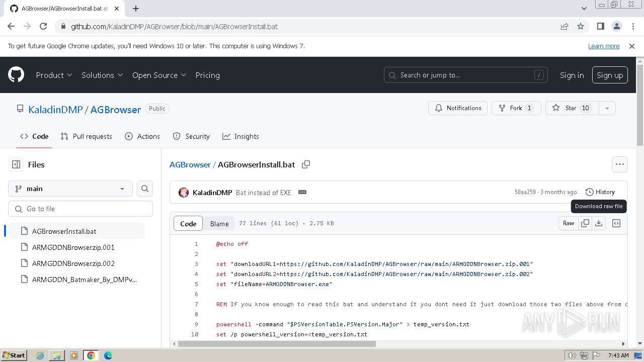The width and height of the screenshot is (644, 362).
Task: Open star lists dropdown arrow
Action: (x=607, y=108)
